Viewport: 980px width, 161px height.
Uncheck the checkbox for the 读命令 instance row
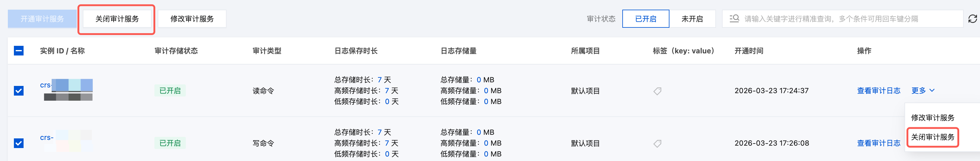click(x=19, y=91)
